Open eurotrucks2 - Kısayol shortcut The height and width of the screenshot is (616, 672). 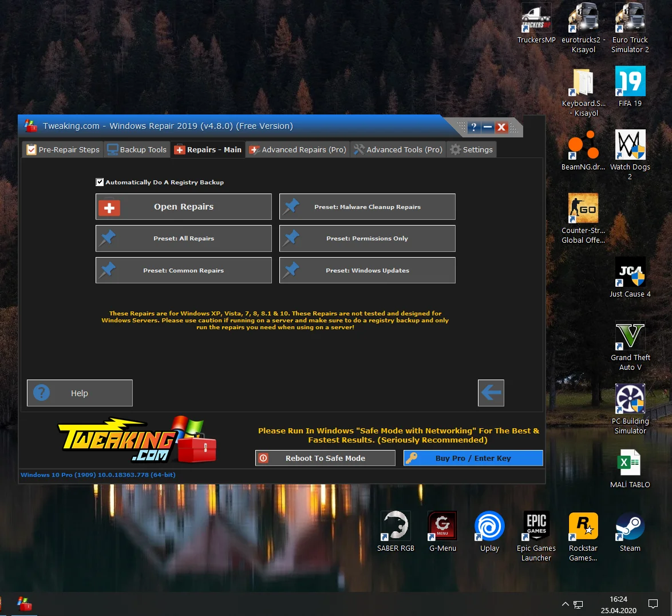tap(583, 28)
